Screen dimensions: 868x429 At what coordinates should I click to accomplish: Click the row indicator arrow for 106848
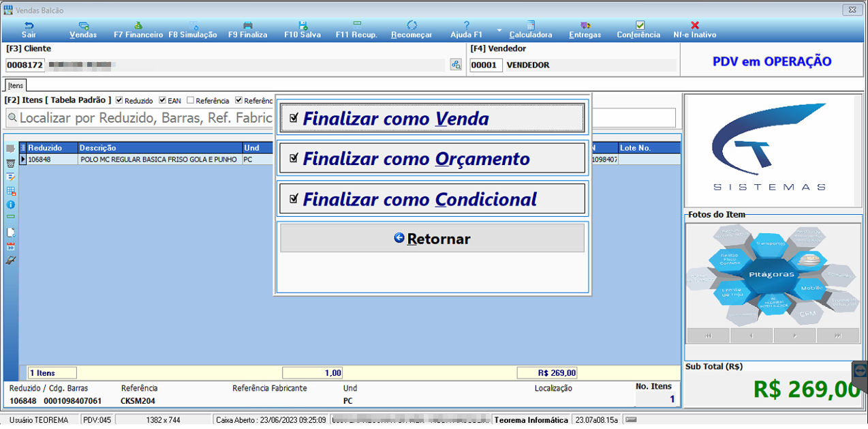pos(22,159)
